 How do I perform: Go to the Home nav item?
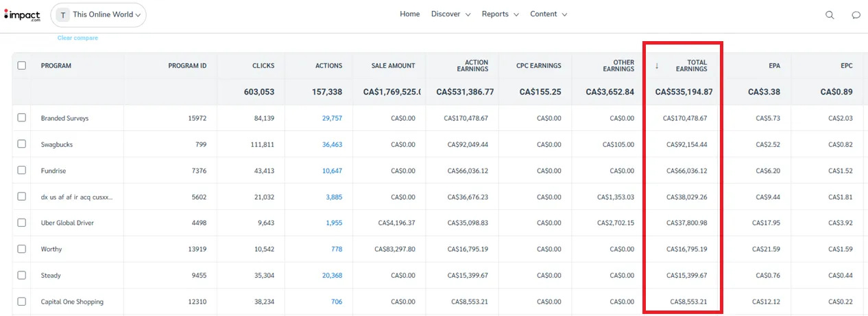(x=409, y=14)
